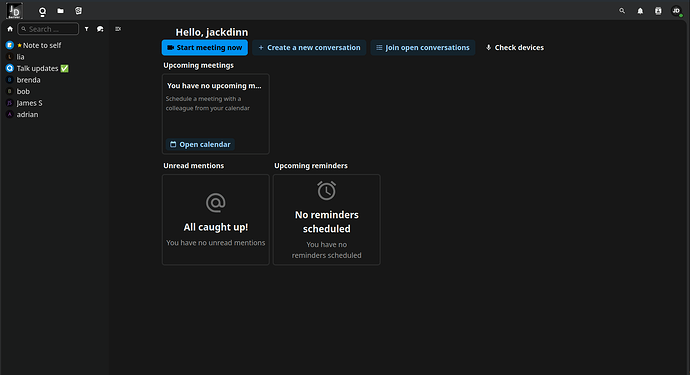Start meeting now
This screenshot has height=375, width=690.
pos(205,48)
